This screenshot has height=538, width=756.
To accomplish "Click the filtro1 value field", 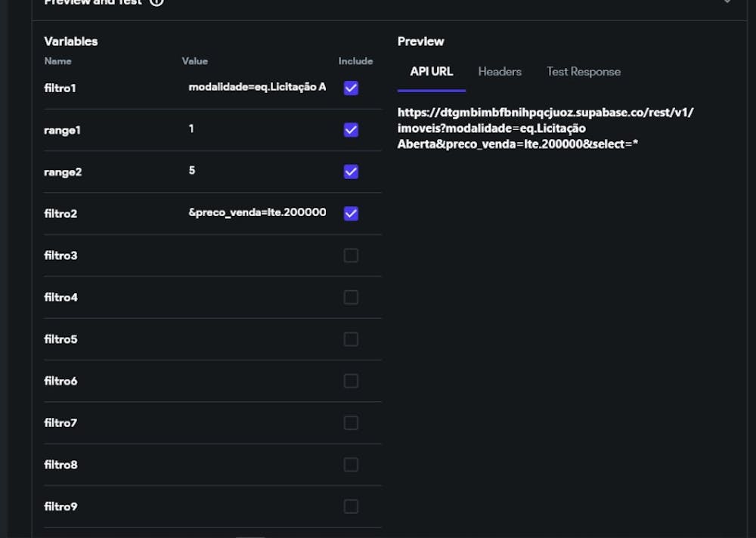I will [257, 88].
